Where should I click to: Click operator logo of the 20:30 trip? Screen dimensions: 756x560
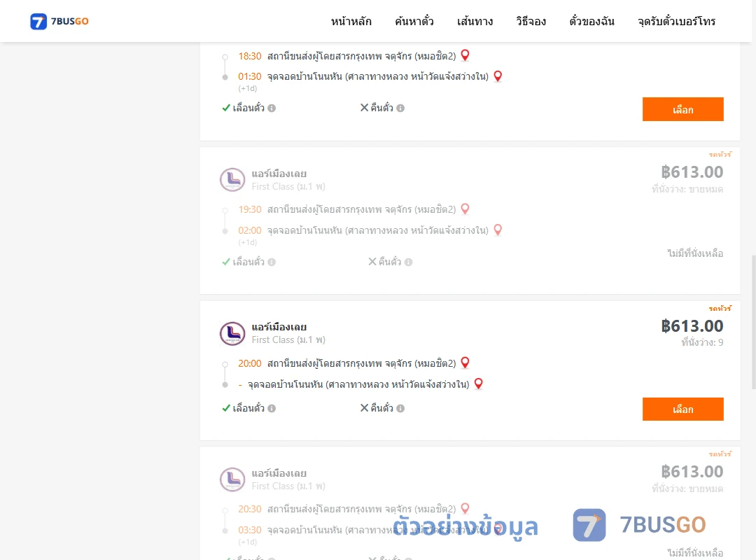tap(232, 479)
